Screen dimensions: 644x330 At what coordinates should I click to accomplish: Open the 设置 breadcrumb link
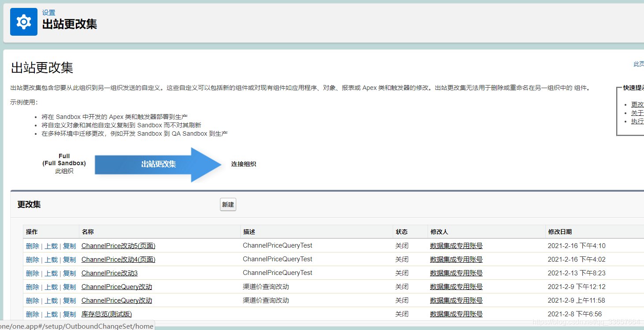point(48,13)
